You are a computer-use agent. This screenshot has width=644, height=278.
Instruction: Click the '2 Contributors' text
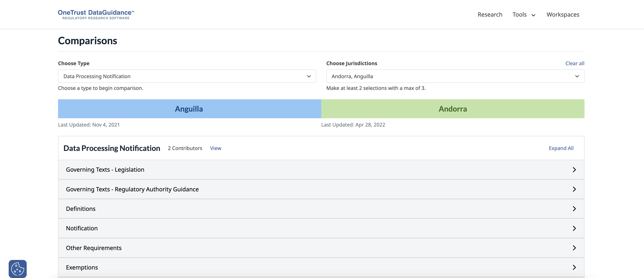[185, 148]
